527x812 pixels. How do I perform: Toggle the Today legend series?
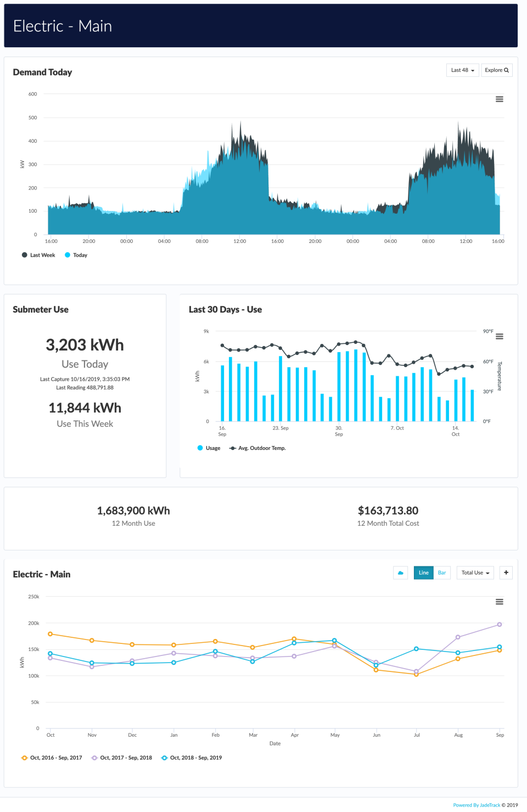click(x=76, y=255)
